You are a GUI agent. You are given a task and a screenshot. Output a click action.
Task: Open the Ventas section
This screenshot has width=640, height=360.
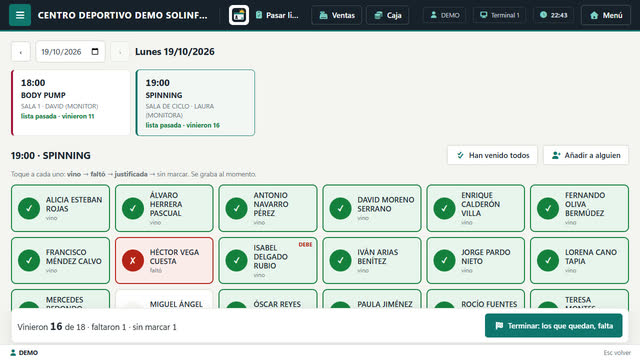pos(337,15)
